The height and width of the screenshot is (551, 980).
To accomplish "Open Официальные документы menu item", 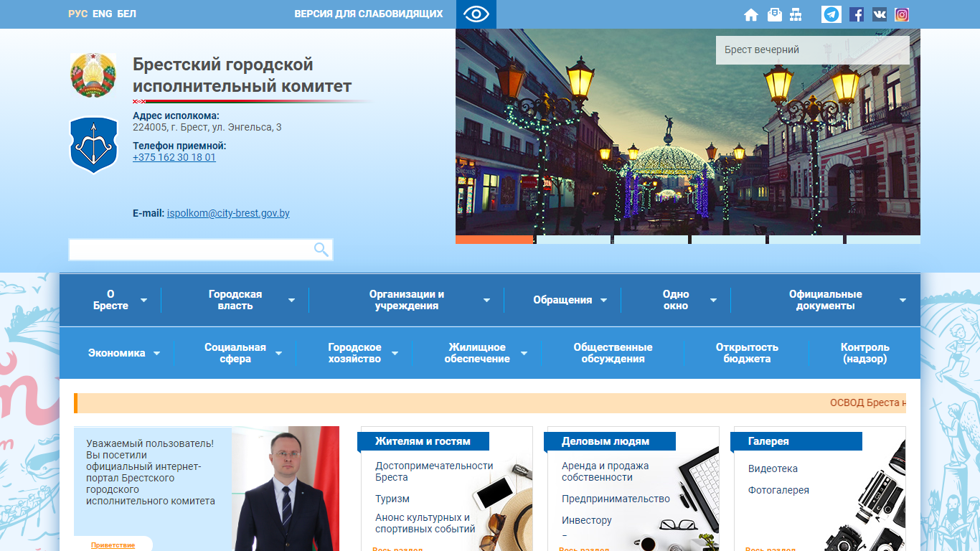I will tap(826, 300).
